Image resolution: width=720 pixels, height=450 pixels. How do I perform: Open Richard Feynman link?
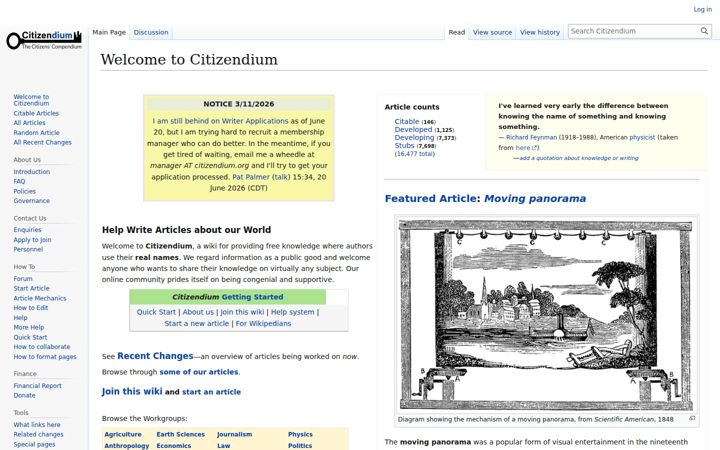pos(531,137)
